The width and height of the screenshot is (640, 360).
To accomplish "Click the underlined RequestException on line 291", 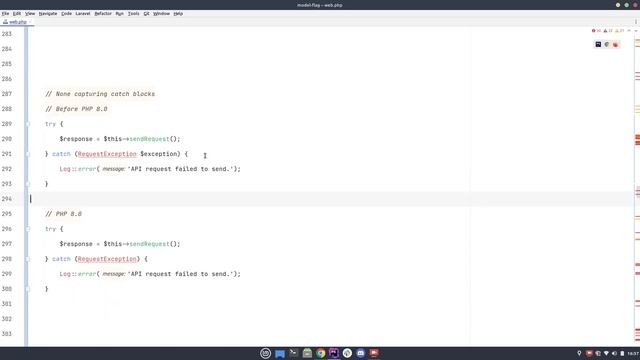I will [x=107, y=154].
